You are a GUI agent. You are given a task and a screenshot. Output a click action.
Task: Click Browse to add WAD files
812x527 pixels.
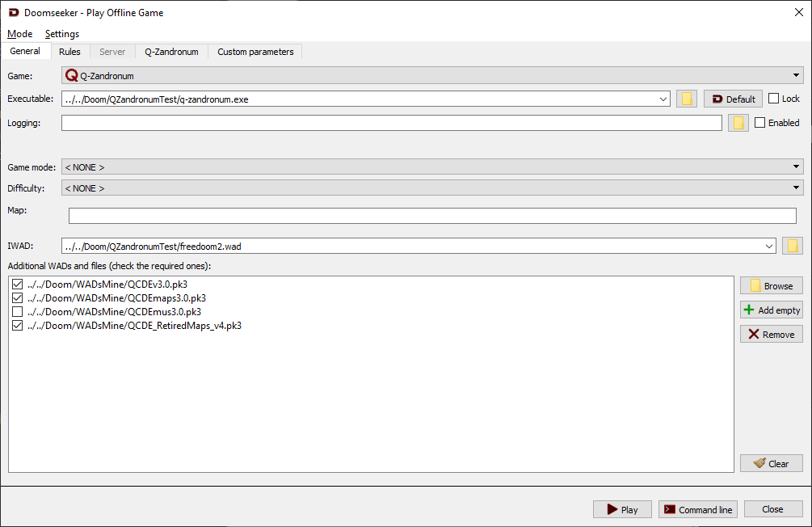click(771, 285)
